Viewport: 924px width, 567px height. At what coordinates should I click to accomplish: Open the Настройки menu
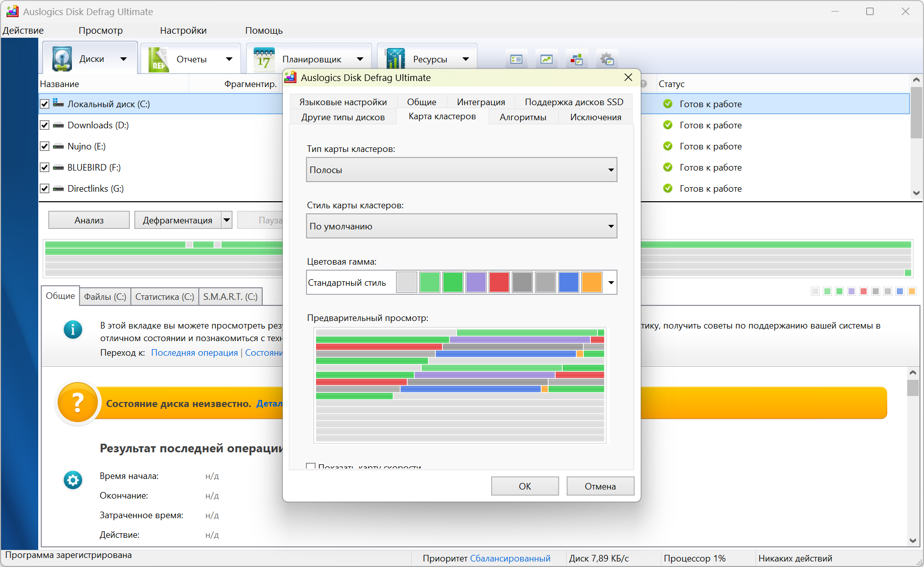tap(183, 31)
